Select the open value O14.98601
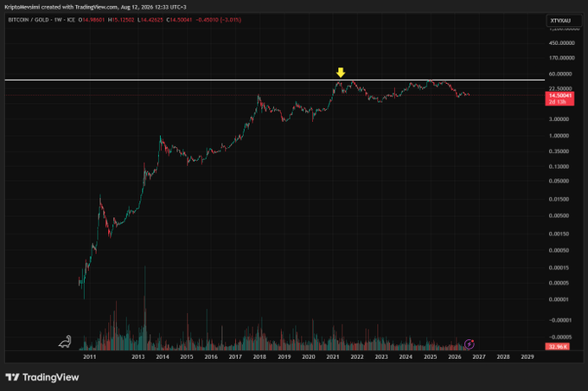Screen dimensions: 588x391 (x=92, y=20)
